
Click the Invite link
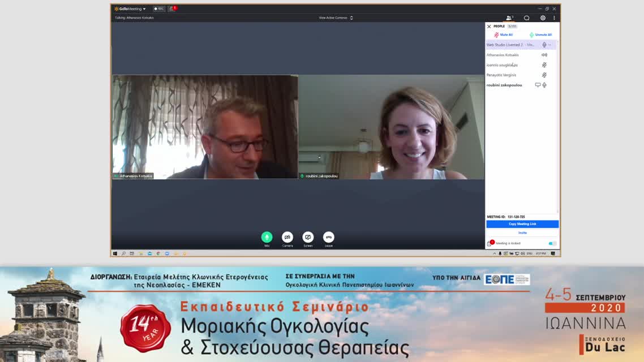[522, 232]
